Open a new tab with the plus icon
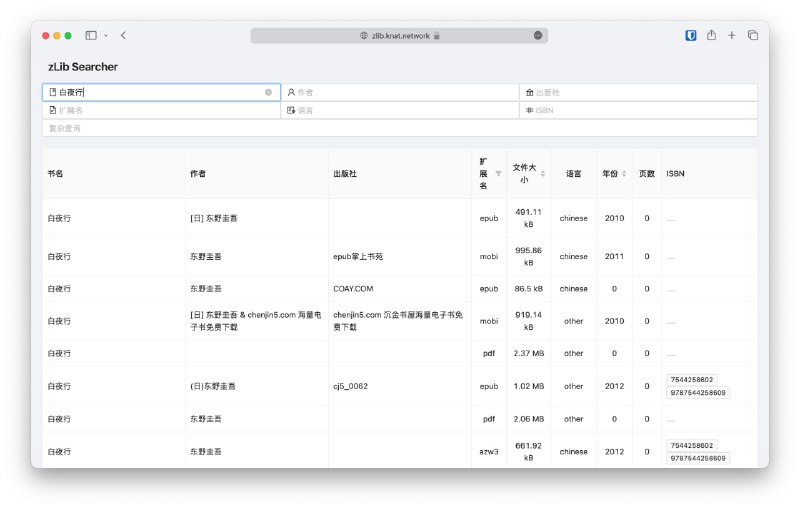Viewport: 800px width, 509px height. pyautogui.click(x=732, y=35)
